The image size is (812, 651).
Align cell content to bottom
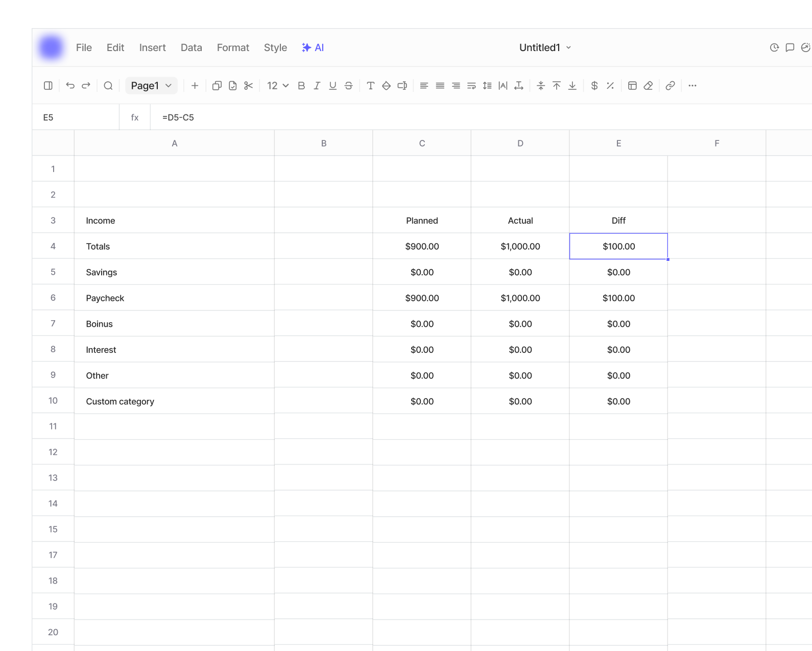coord(572,86)
